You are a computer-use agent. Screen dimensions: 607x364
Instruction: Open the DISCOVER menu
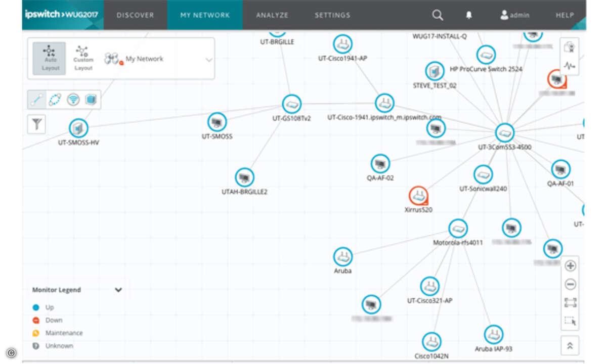coord(136,15)
